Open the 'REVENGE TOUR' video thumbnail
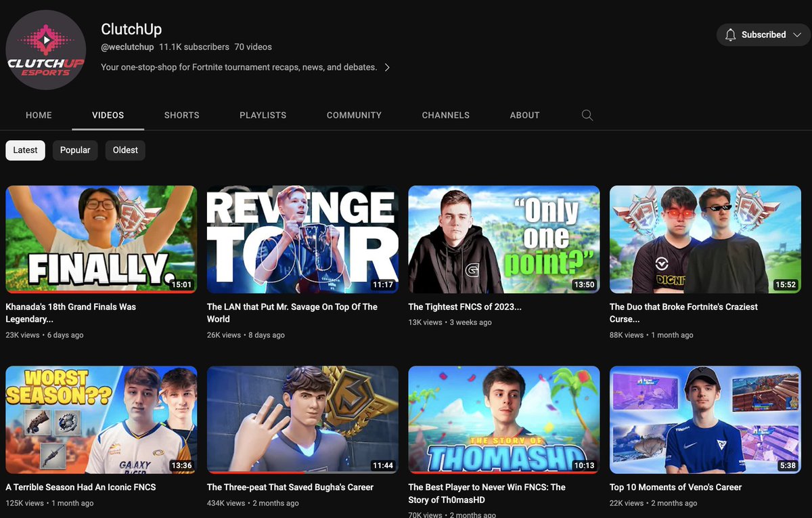This screenshot has width=812, height=518. click(x=302, y=240)
